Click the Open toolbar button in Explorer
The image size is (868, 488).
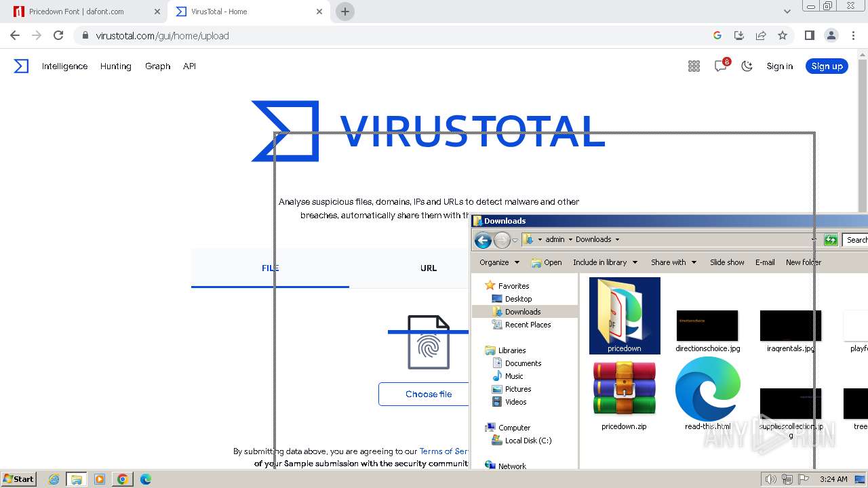click(547, 262)
